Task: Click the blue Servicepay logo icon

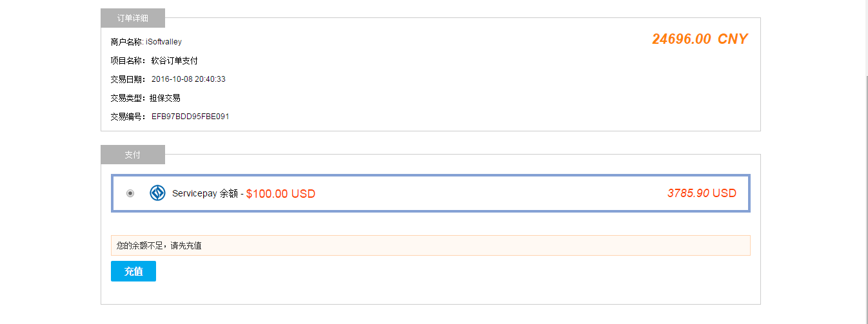Action: point(157,193)
